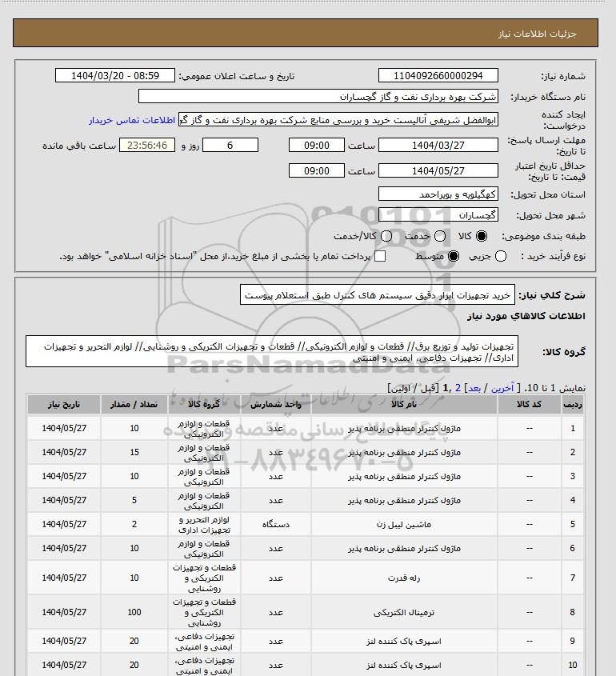Click the quantity 15 cell

134,452
